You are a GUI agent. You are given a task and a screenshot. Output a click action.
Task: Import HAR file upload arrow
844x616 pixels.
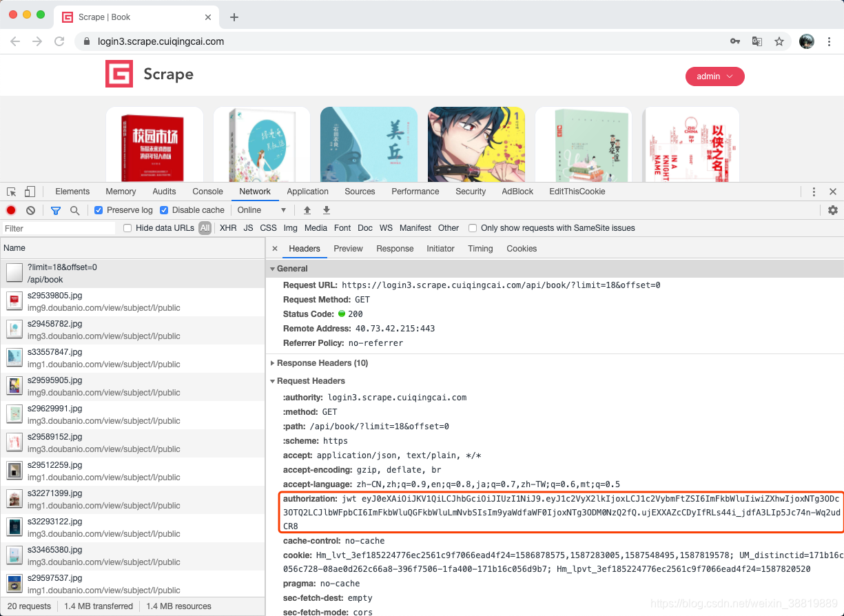click(307, 210)
